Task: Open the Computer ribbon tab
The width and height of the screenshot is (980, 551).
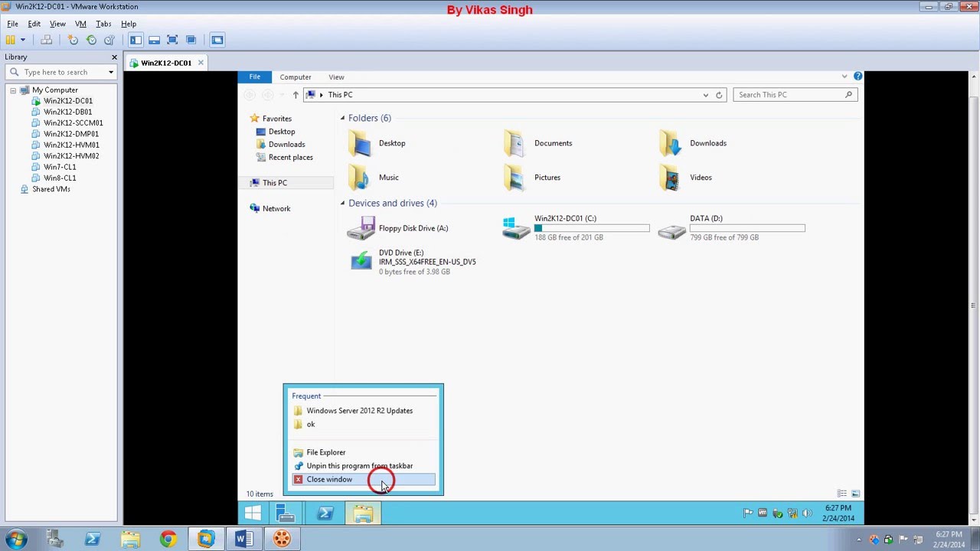Action: coord(295,77)
